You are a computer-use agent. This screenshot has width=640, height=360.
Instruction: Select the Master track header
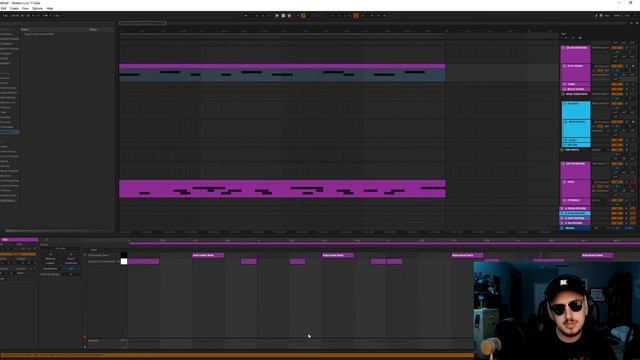576,228
